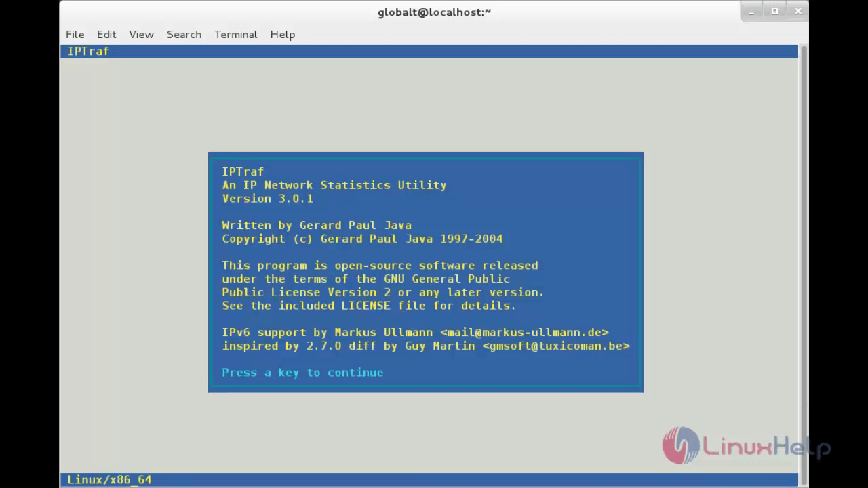Click 'This program is open-source software released' line

pos(380,266)
